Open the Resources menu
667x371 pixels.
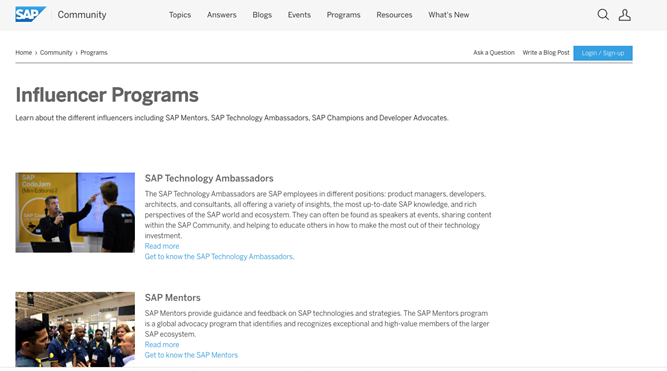click(394, 15)
